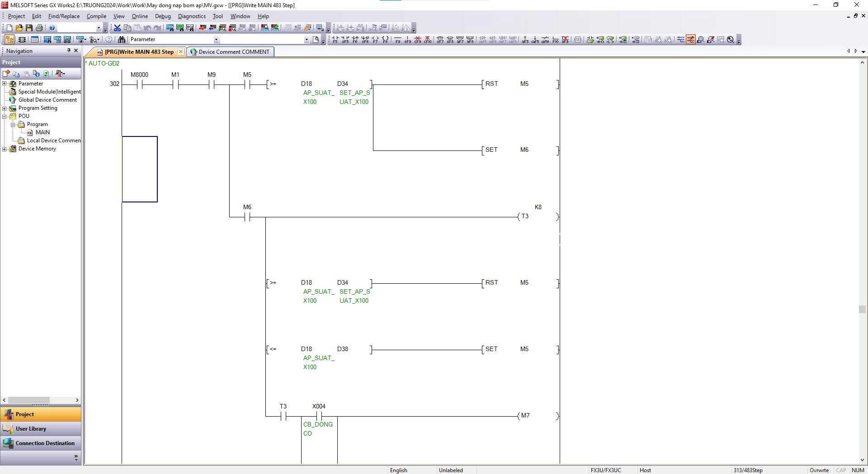Click the Print icon in toolbar
This screenshot has width=868, height=474.
(x=39, y=28)
